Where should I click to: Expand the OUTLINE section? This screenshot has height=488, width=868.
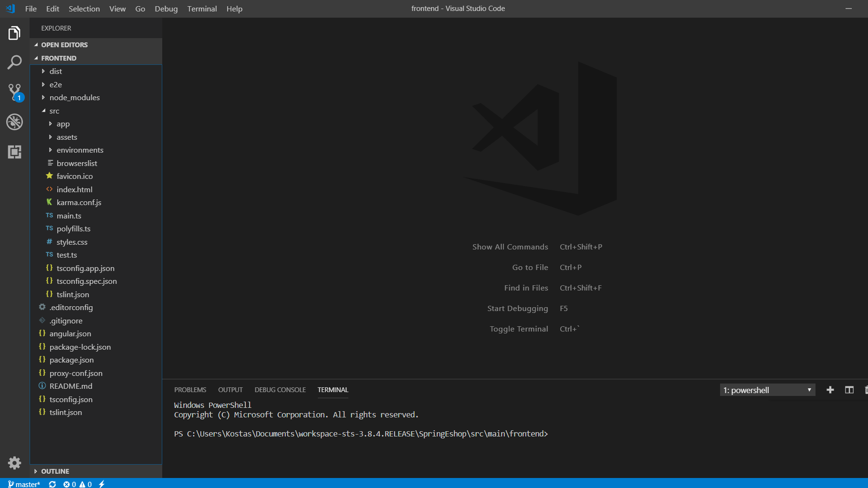pos(95,471)
